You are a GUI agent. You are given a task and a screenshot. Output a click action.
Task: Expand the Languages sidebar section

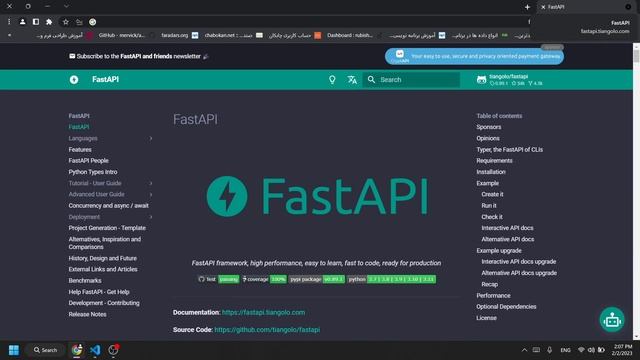pyautogui.click(x=110, y=138)
